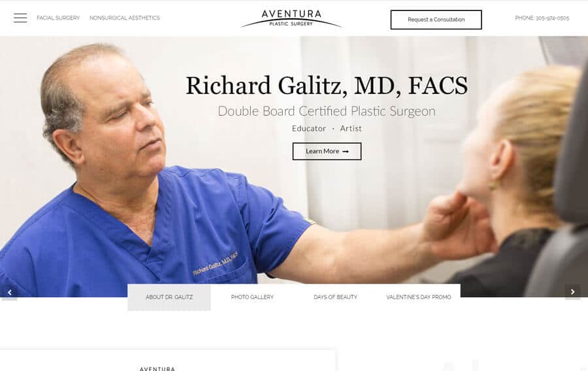
Task: View the Valentine's Day Promo tab
Action: click(x=419, y=297)
